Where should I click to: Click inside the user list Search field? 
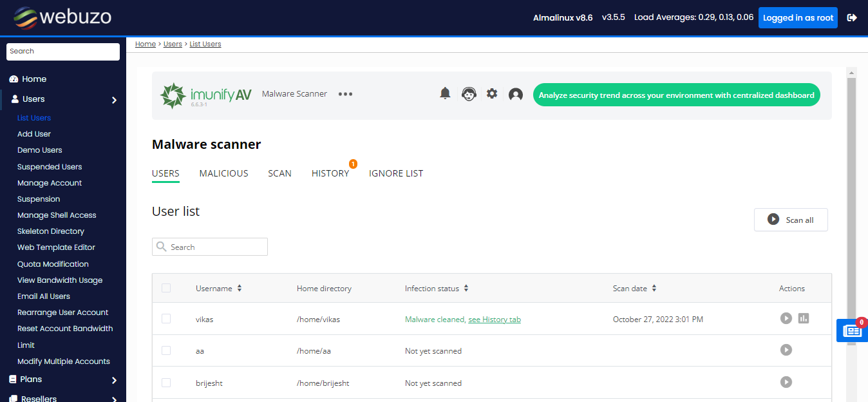coord(210,246)
